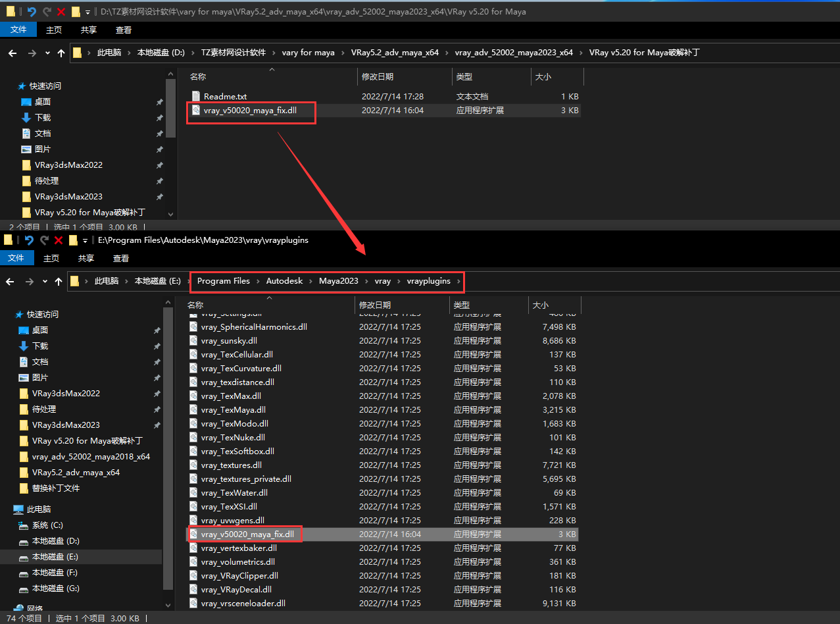Expand the chevron after TZ素材网设计软件 in the address bar
This screenshot has width=840, height=624.
tap(274, 53)
